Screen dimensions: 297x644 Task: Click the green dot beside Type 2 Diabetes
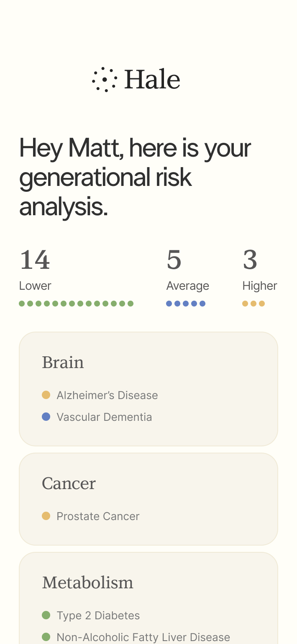pos(46,615)
